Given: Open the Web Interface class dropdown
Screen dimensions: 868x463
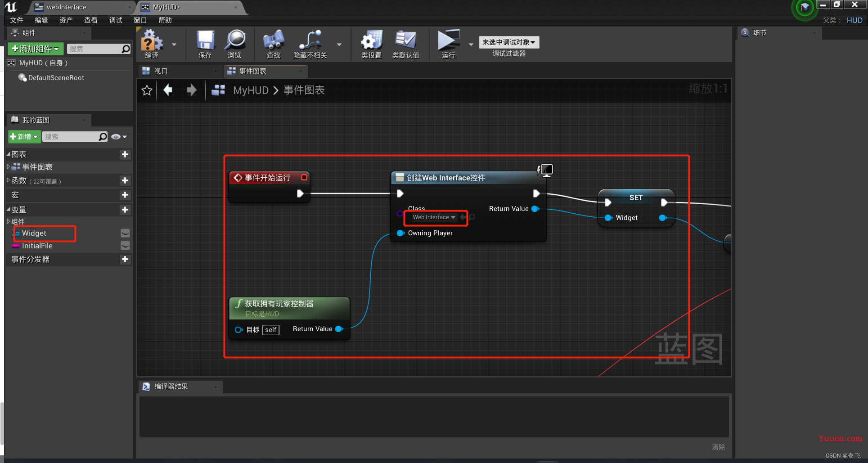Looking at the screenshot, I should click(434, 217).
